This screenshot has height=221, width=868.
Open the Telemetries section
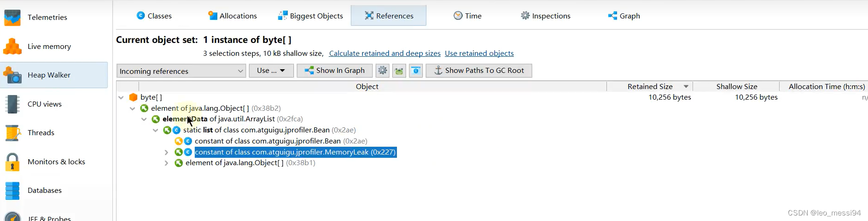[54, 17]
